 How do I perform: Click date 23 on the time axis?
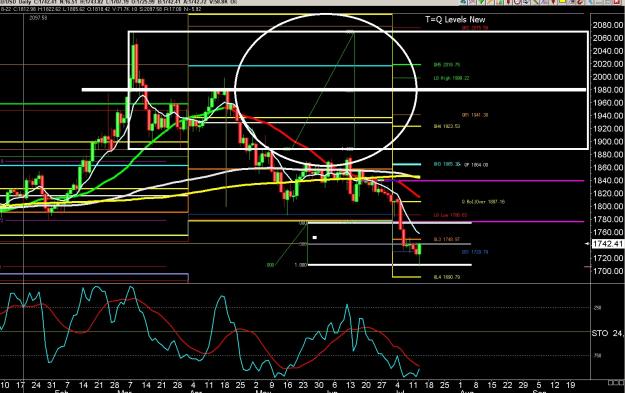(303, 385)
